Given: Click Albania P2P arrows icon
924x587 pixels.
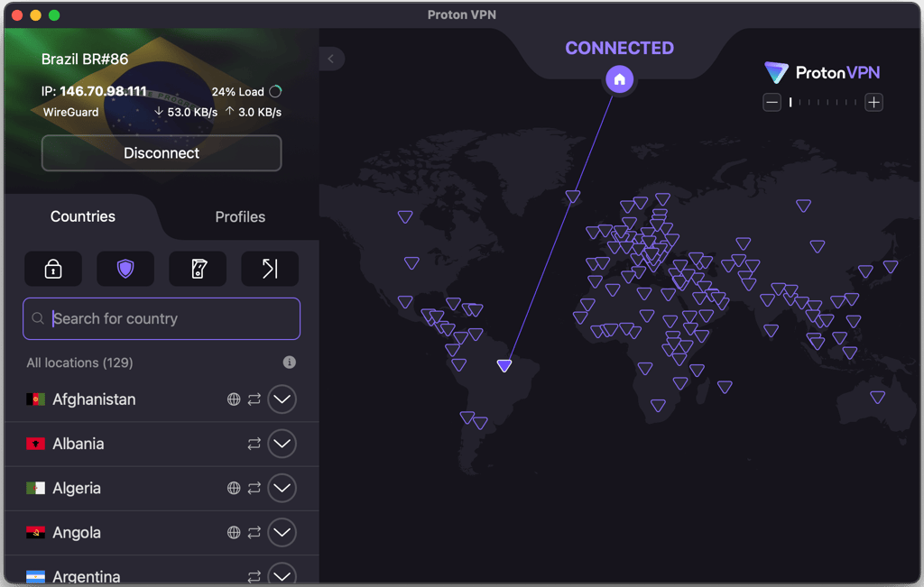Looking at the screenshot, I should point(254,444).
